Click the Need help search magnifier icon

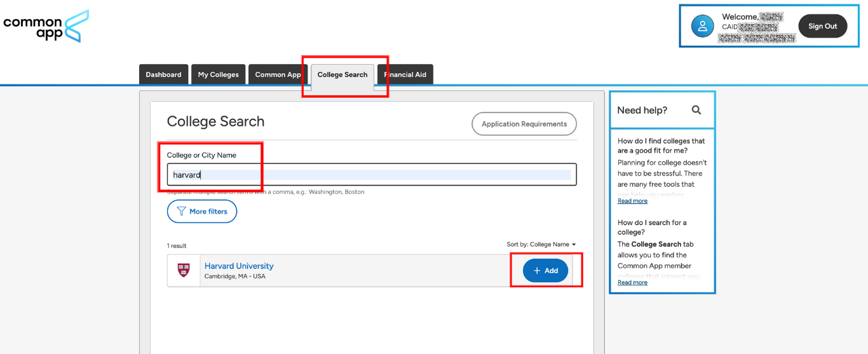[696, 110]
